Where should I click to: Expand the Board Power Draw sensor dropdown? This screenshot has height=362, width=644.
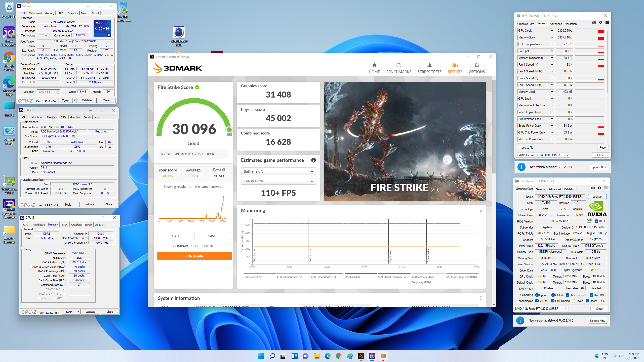click(552, 126)
